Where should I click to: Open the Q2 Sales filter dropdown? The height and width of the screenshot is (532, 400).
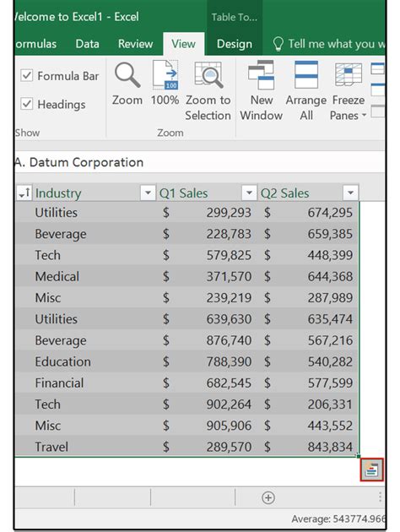click(350, 193)
